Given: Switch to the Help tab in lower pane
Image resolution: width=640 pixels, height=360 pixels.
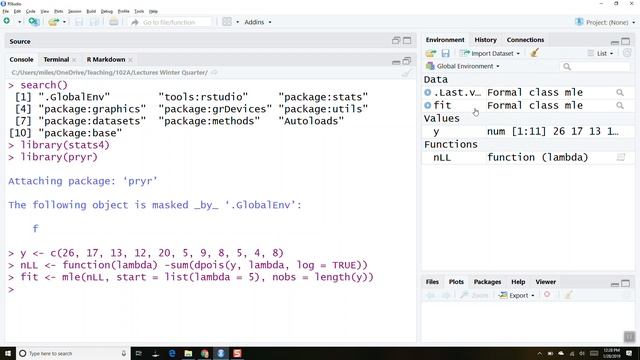Looking at the screenshot, I should [x=518, y=282].
